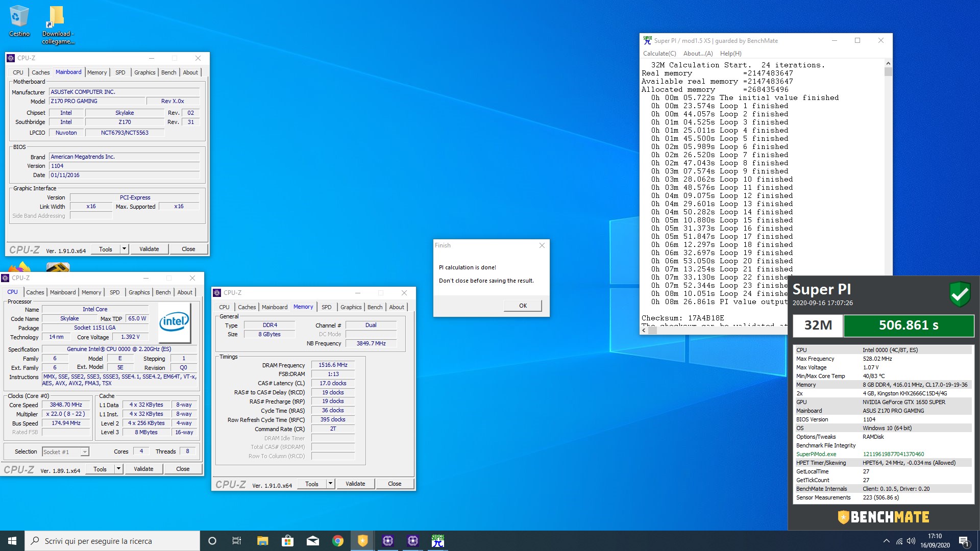Open the Mail app from taskbar
The image size is (980, 551).
pos(312,541)
